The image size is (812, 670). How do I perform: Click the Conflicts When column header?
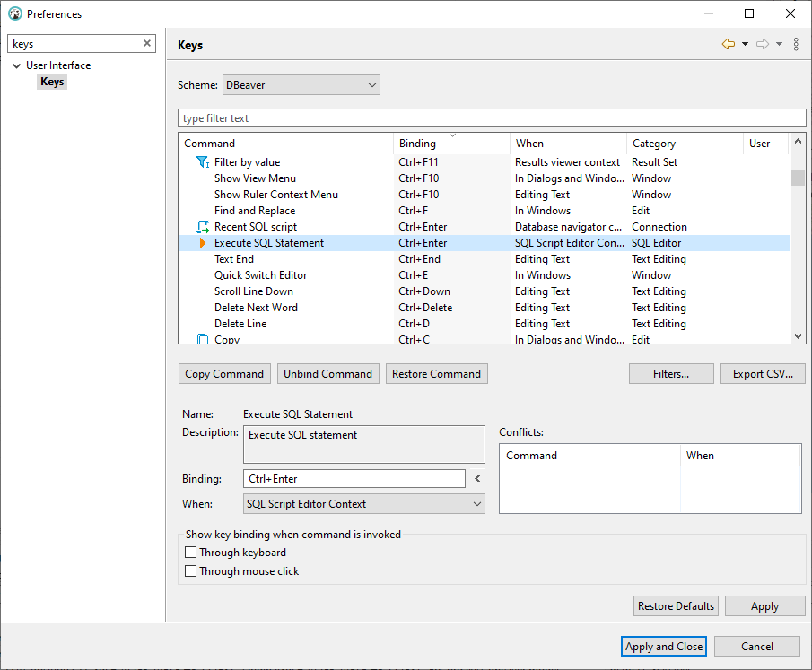tap(740, 455)
